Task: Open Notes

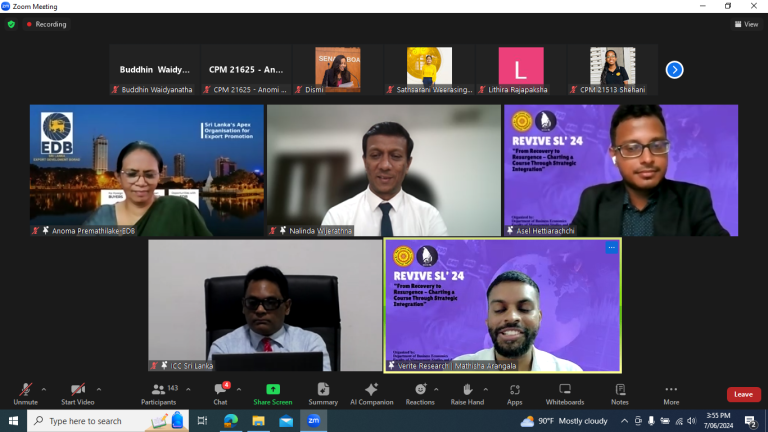Action: (620, 394)
